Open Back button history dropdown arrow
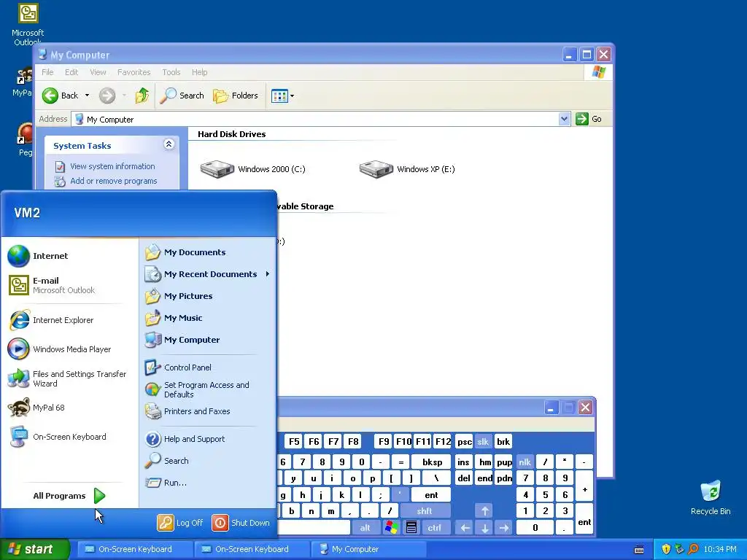 [x=88, y=96]
